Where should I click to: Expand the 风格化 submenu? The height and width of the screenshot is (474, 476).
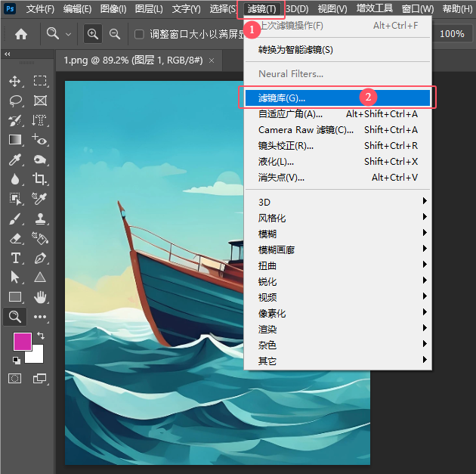(338, 218)
